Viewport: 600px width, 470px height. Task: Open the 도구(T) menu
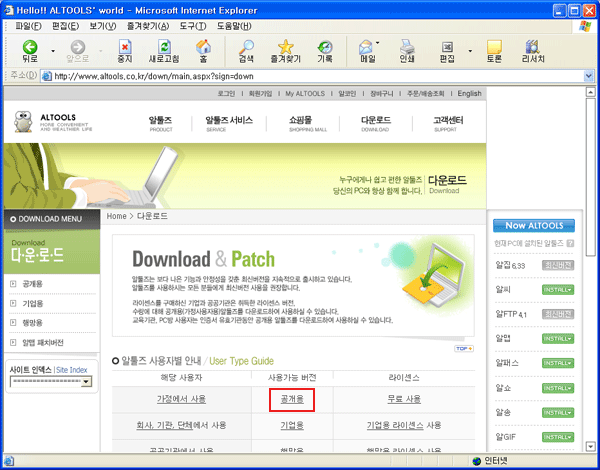click(x=193, y=26)
